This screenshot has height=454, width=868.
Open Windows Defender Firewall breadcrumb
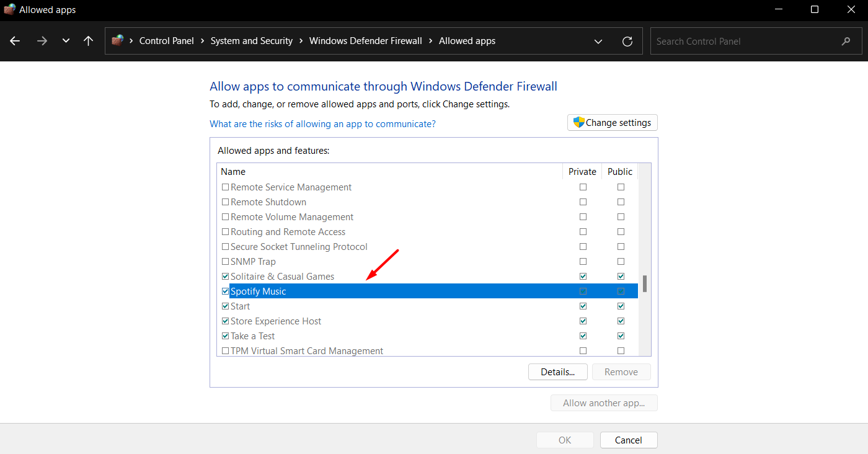[366, 41]
